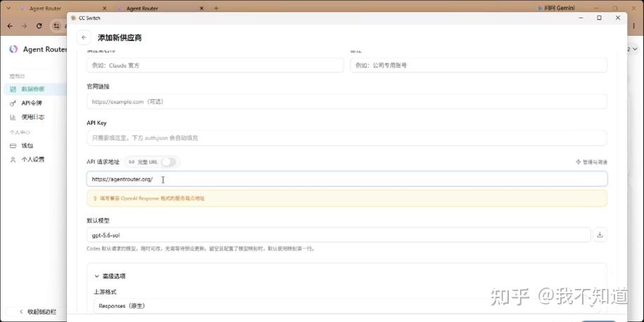Open wallet in Agent Router sidebar
Screen dimensions: 644x322
click(x=27, y=146)
